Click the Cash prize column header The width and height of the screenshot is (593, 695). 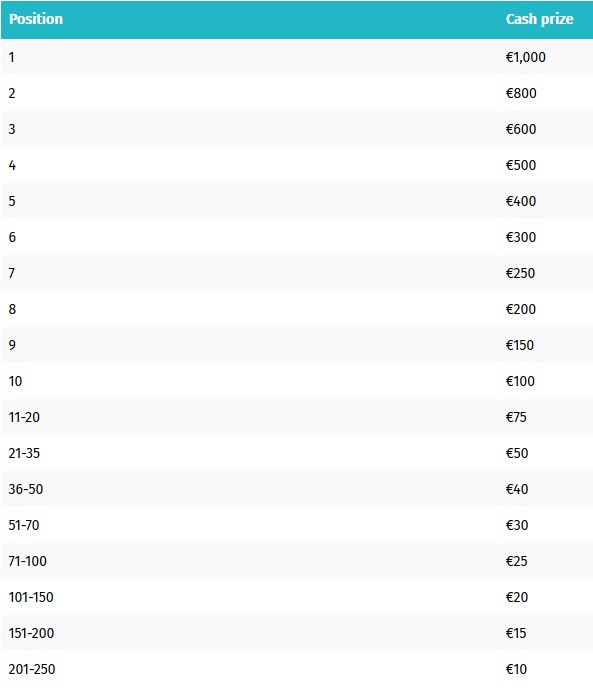click(x=539, y=19)
